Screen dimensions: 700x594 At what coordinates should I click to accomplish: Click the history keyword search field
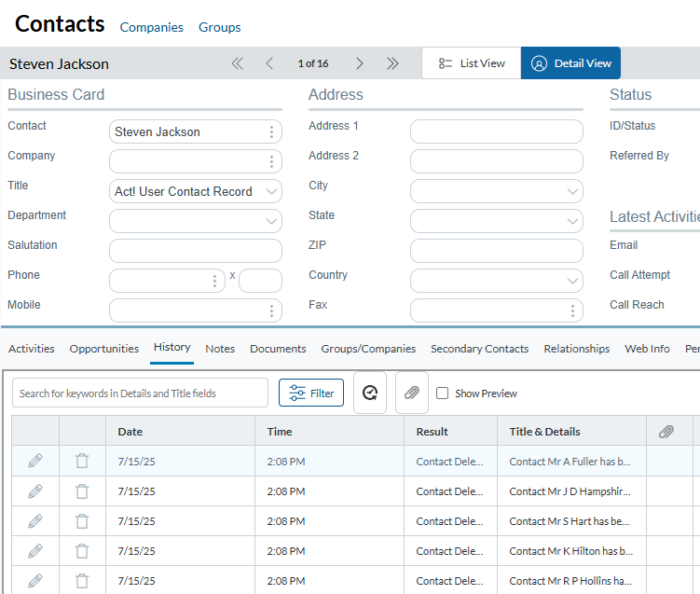pos(140,393)
